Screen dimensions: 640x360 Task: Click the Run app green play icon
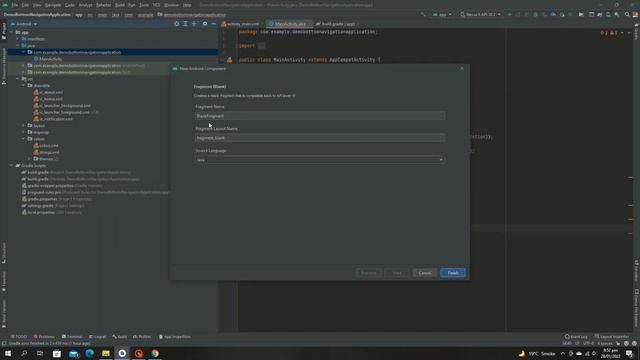[x=509, y=15]
